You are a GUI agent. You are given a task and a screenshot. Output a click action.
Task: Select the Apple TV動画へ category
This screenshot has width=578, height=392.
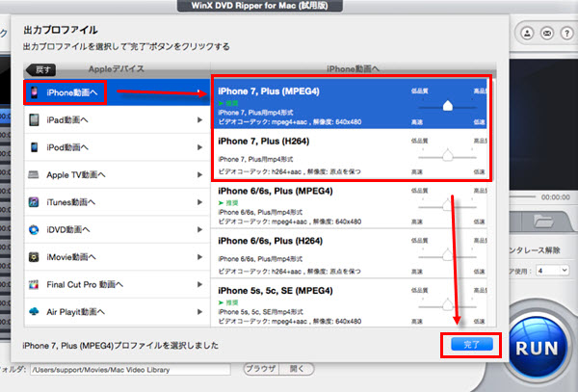pos(117,174)
